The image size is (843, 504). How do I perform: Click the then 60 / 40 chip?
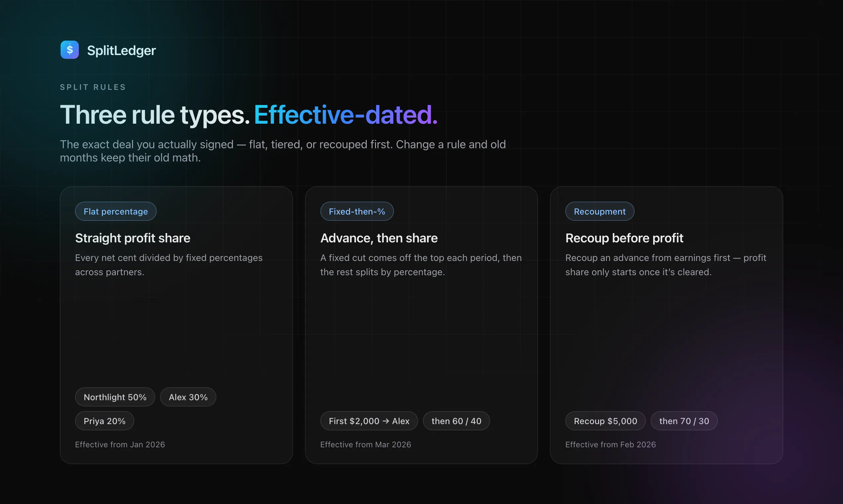[x=456, y=421]
